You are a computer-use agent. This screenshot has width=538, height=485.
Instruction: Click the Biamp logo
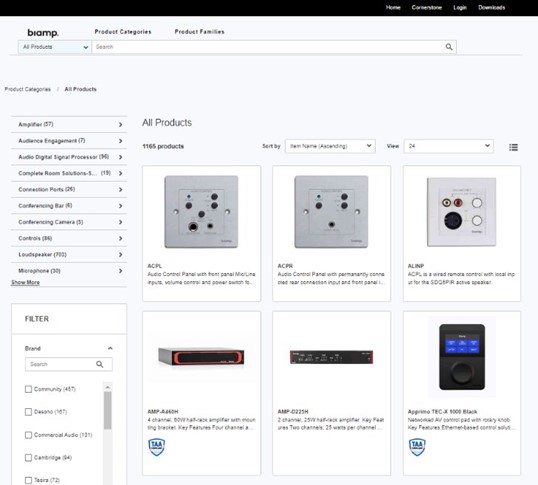coord(43,33)
